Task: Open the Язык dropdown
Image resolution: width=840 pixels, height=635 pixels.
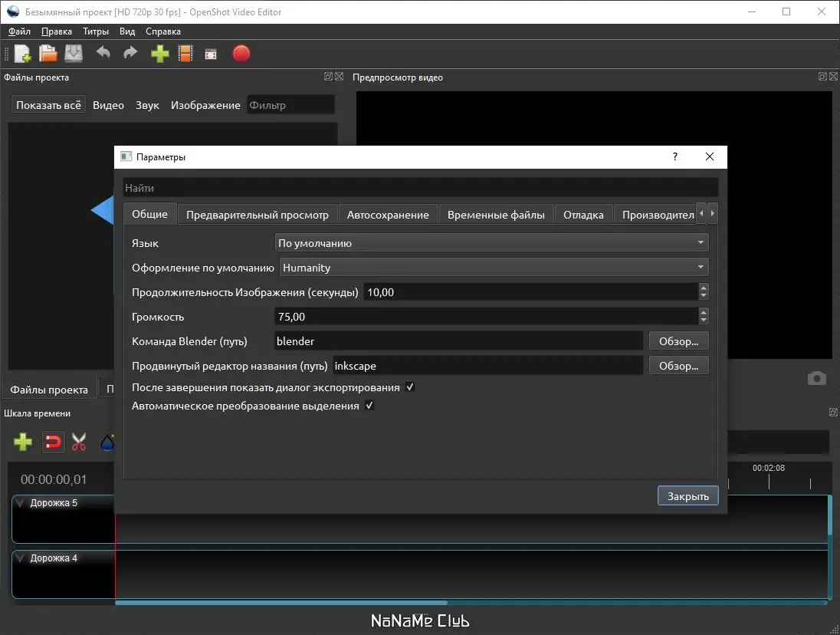Action: click(x=491, y=243)
